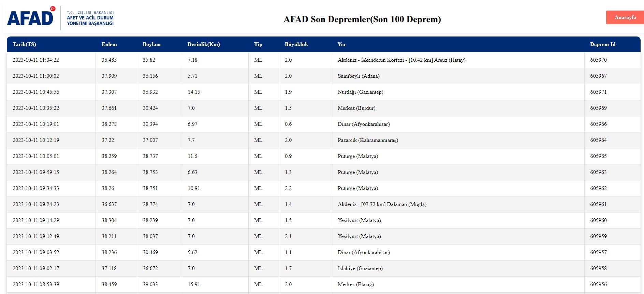Click longitude 35.82 in first row
644x294 pixels.
click(149, 60)
